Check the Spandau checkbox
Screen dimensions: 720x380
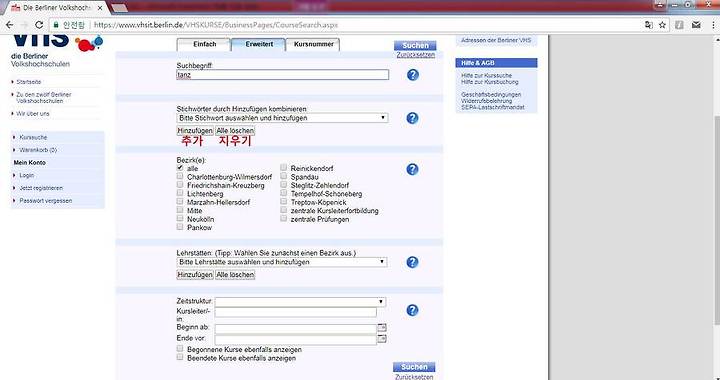pos(284,176)
